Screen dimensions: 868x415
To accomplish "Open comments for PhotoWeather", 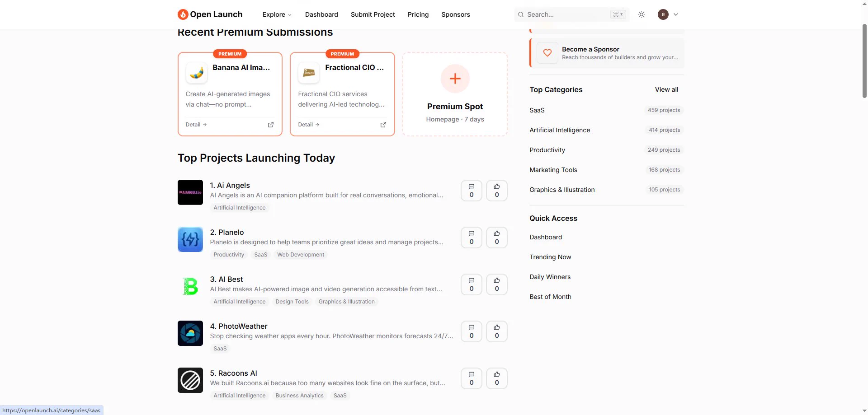I will point(471,331).
